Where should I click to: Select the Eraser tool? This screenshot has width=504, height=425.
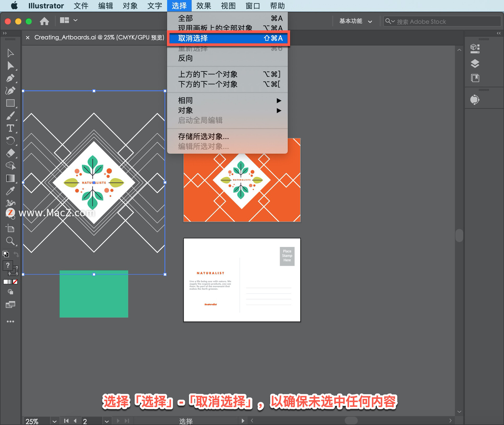coord(10,153)
